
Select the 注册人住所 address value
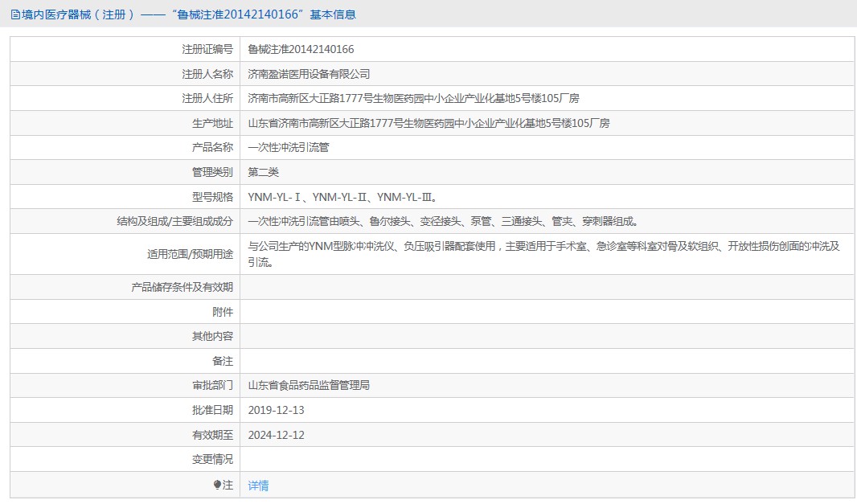tap(413, 98)
